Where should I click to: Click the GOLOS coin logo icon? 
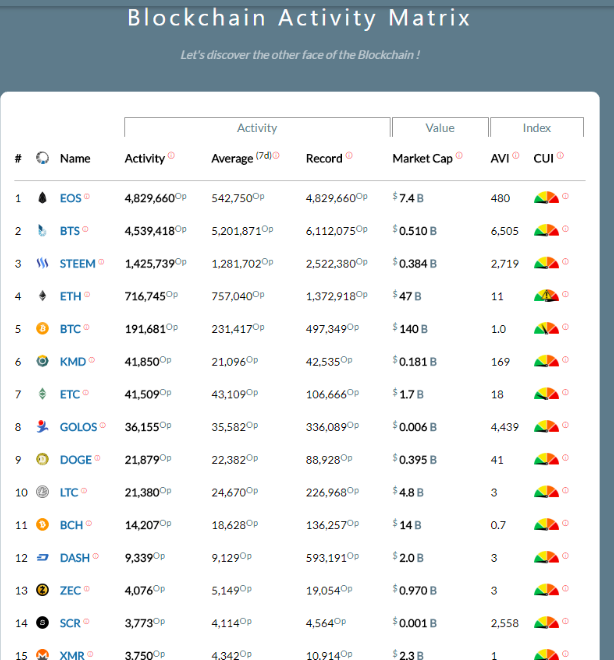pyautogui.click(x=42, y=426)
